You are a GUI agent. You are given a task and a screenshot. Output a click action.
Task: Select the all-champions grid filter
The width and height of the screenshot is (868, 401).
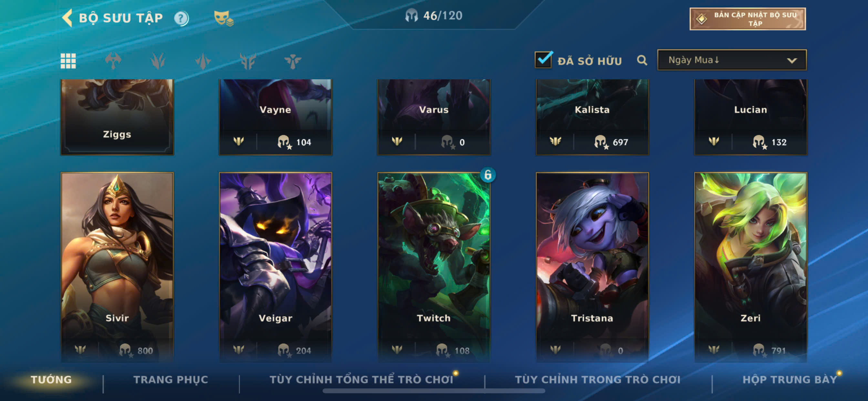pos(68,61)
